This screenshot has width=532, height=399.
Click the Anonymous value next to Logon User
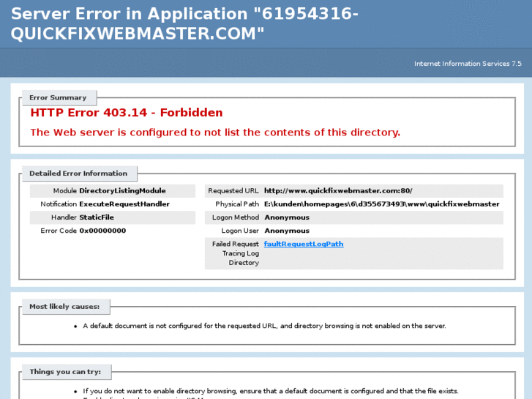coord(287,231)
